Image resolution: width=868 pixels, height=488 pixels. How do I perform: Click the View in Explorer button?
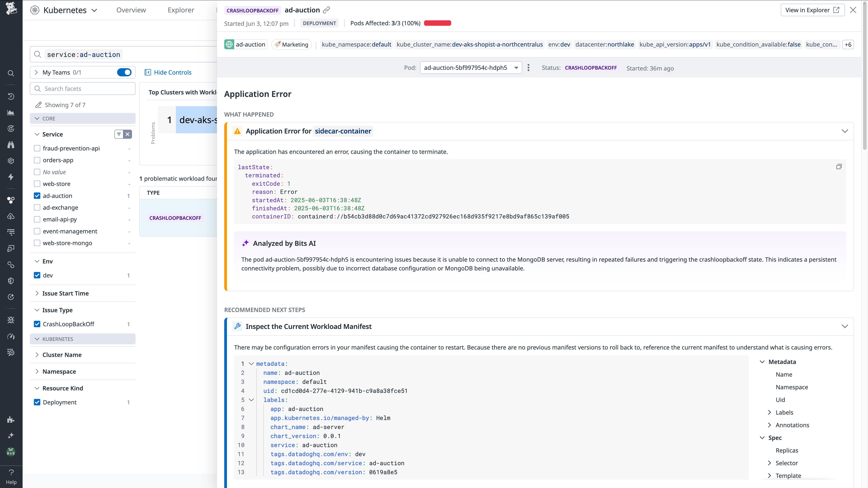(x=812, y=10)
